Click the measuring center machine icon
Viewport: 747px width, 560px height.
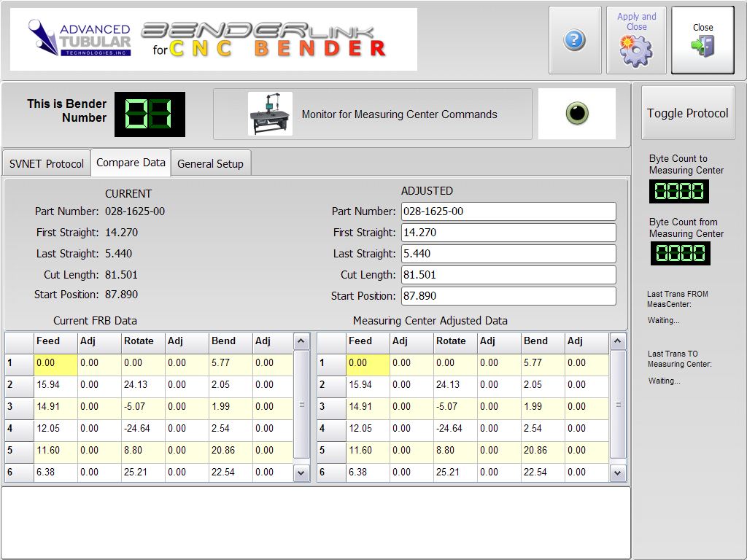coord(270,114)
